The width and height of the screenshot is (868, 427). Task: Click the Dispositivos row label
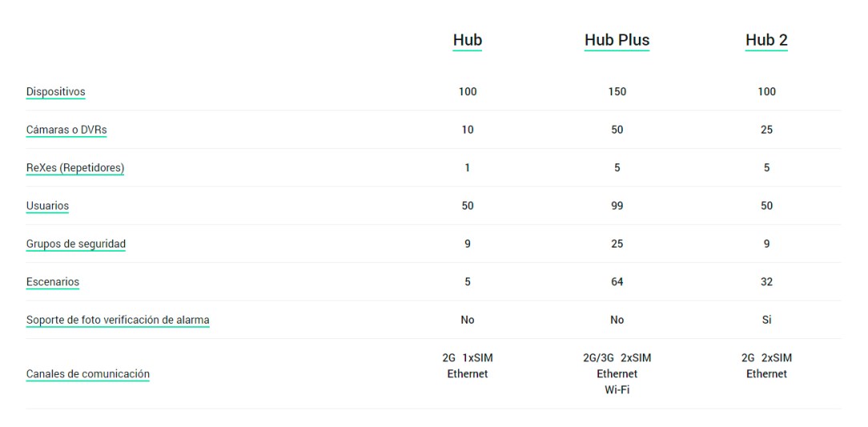tap(55, 91)
